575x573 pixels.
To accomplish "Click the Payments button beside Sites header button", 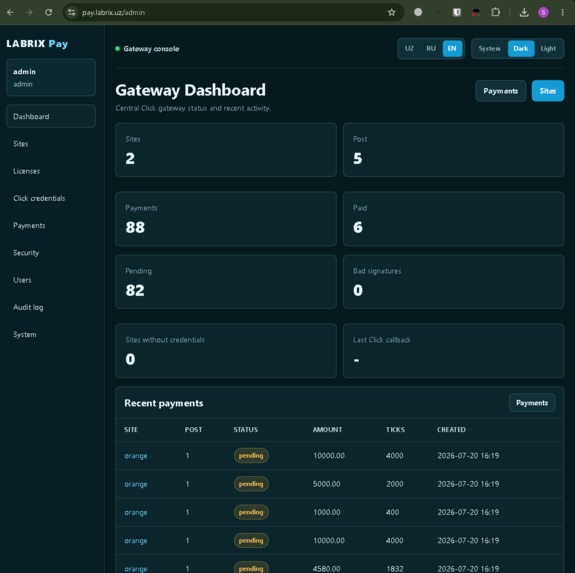I will point(501,91).
